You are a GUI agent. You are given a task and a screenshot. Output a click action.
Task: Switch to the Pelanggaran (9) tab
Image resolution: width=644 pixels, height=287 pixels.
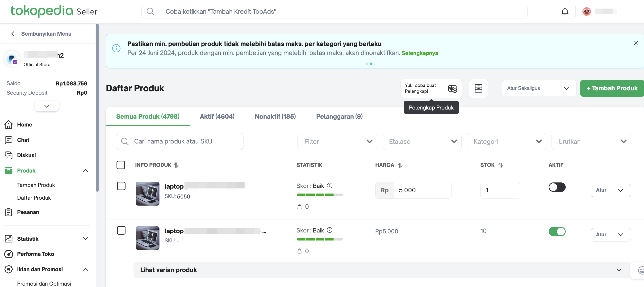tap(339, 117)
